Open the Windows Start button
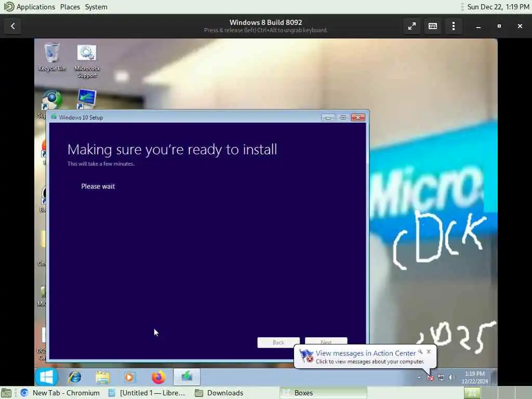532x399 pixels. pos(46,377)
